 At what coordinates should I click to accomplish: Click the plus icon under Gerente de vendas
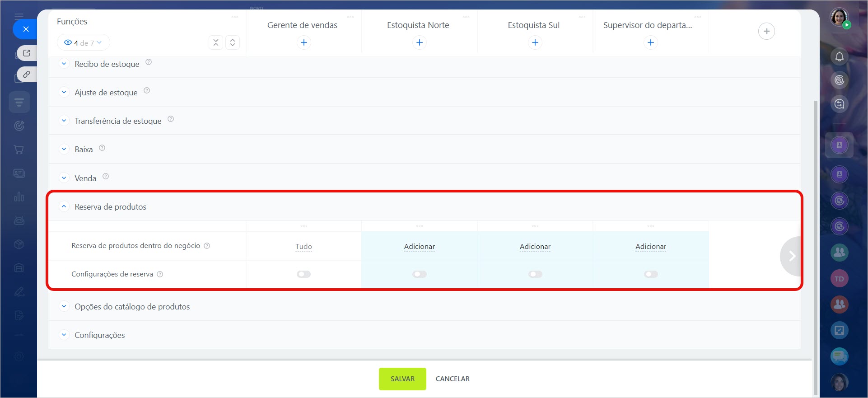[x=304, y=42]
